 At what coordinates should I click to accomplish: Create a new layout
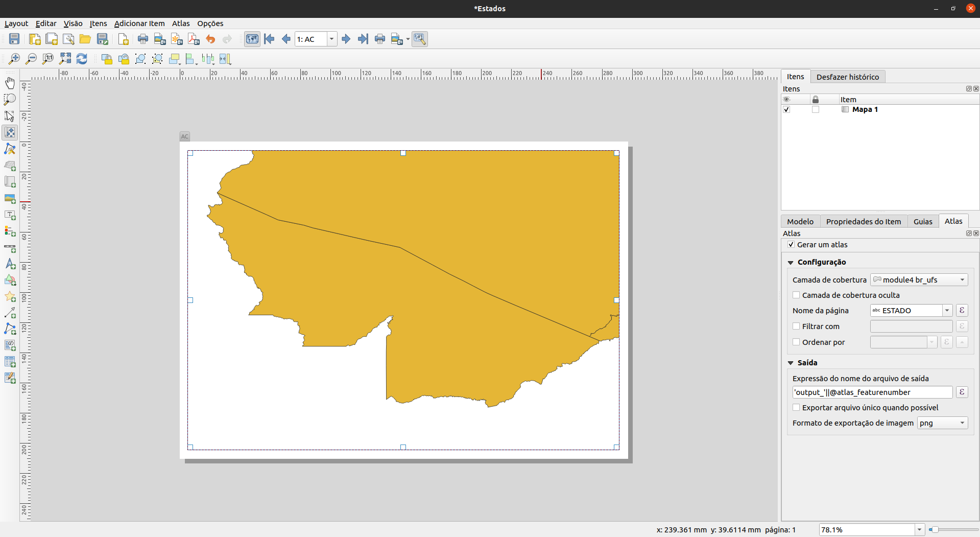tap(35, 39)
